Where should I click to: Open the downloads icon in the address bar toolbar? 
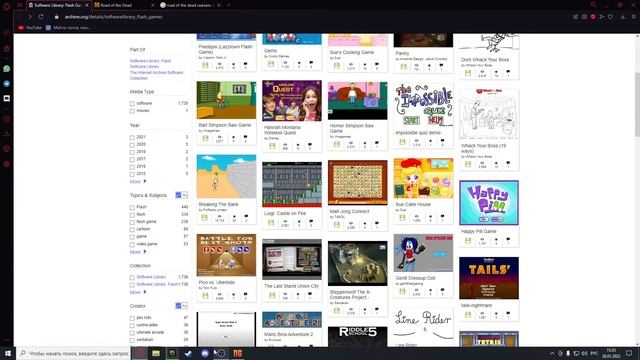[x=623, y=17]
